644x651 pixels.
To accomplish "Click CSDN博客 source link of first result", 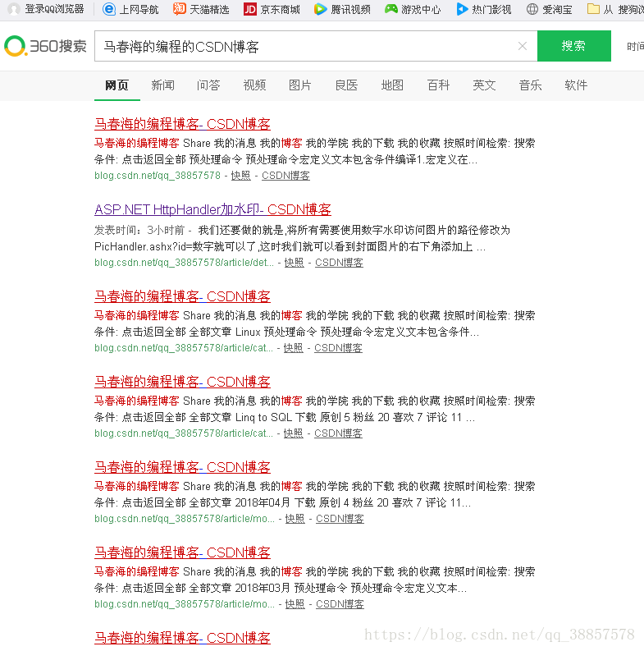I will pos(285,176).
